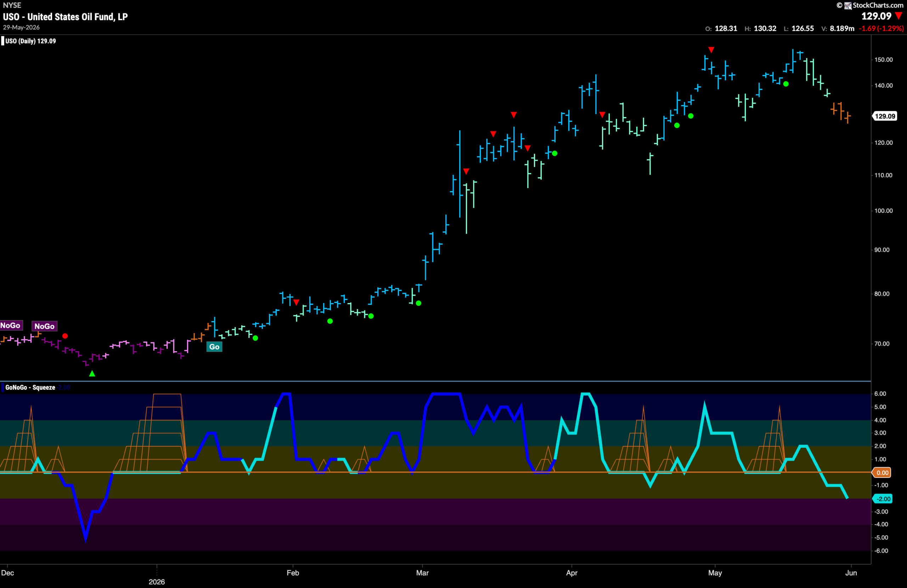
Task: Click the first NoGo flag at far left
Action: tap(11, 325)
